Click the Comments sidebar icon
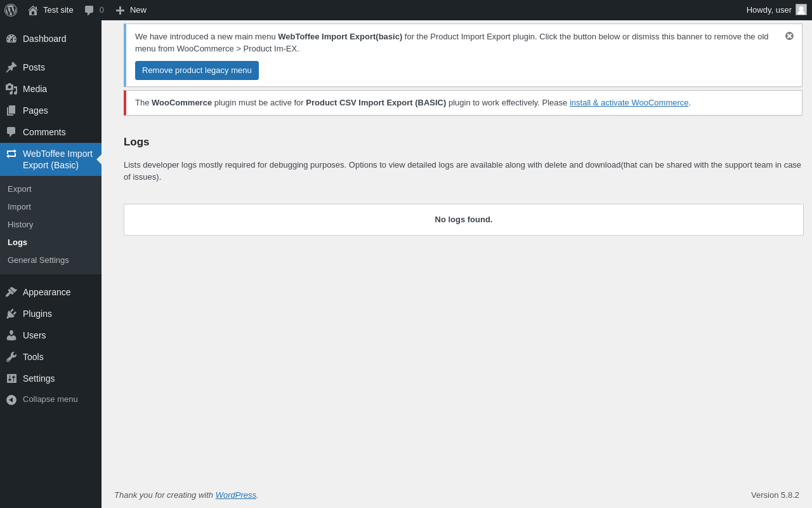The height and width of the screenshot is (508, 812). click(x=11, y=132)
